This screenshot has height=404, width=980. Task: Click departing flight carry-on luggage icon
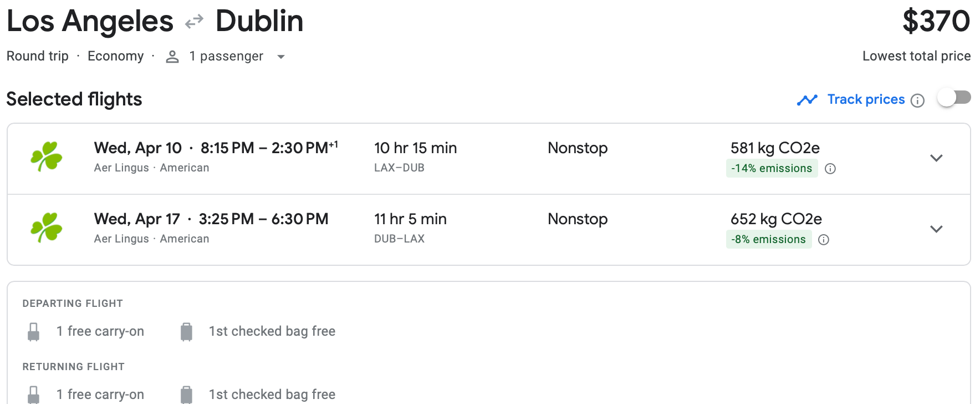click(34, 332)
